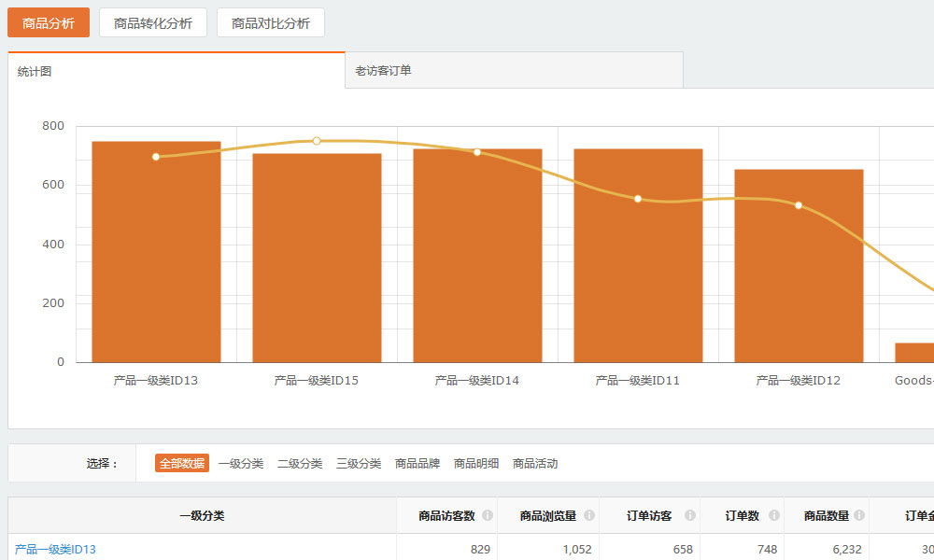The height and width of the screenshot is (560, 934).
Task: Click the 400 y-axis label
Action: (x=53, y=244)
